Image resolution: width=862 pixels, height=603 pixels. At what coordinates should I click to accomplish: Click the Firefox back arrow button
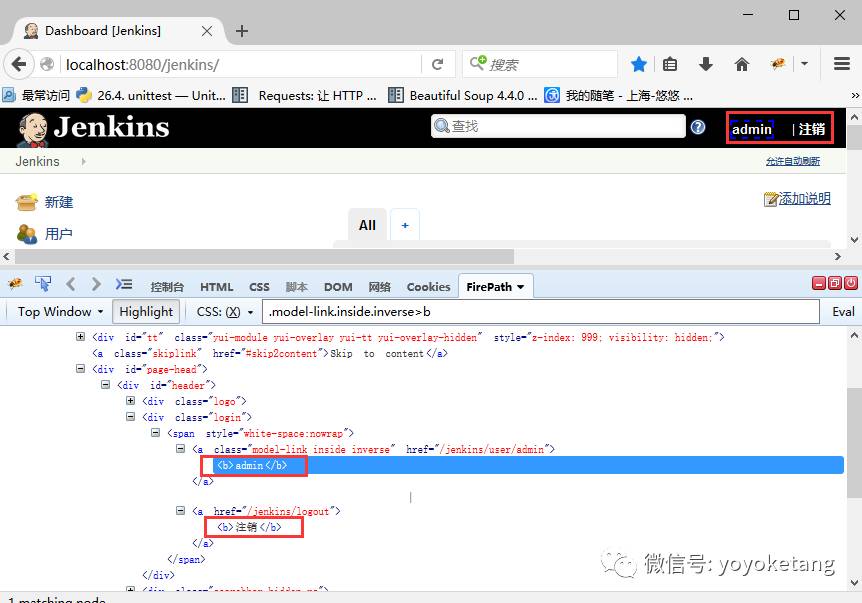pyautogui.click(x=19, y=64)
